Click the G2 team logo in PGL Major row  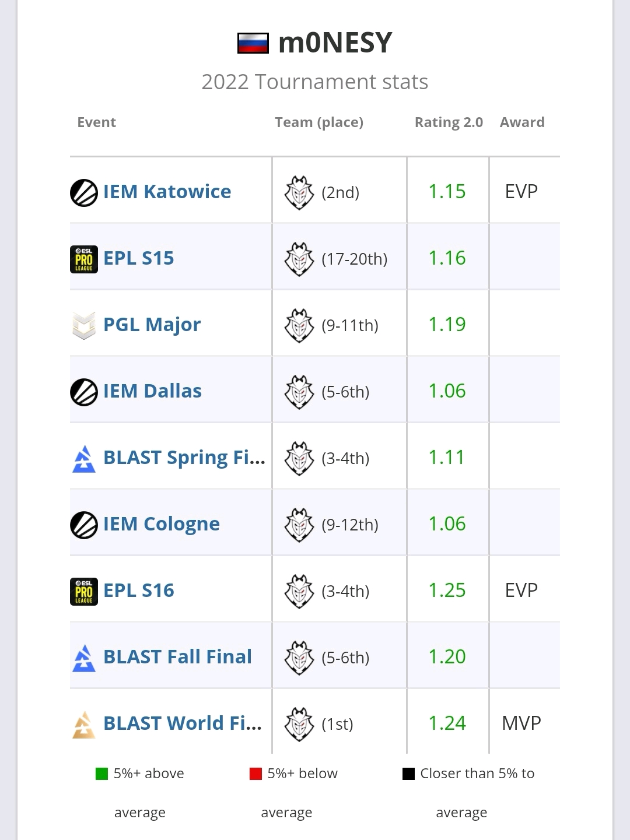[299, 325]
